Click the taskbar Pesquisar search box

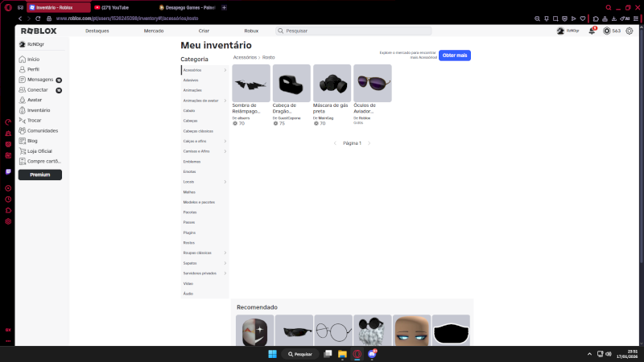pos(300,354)
